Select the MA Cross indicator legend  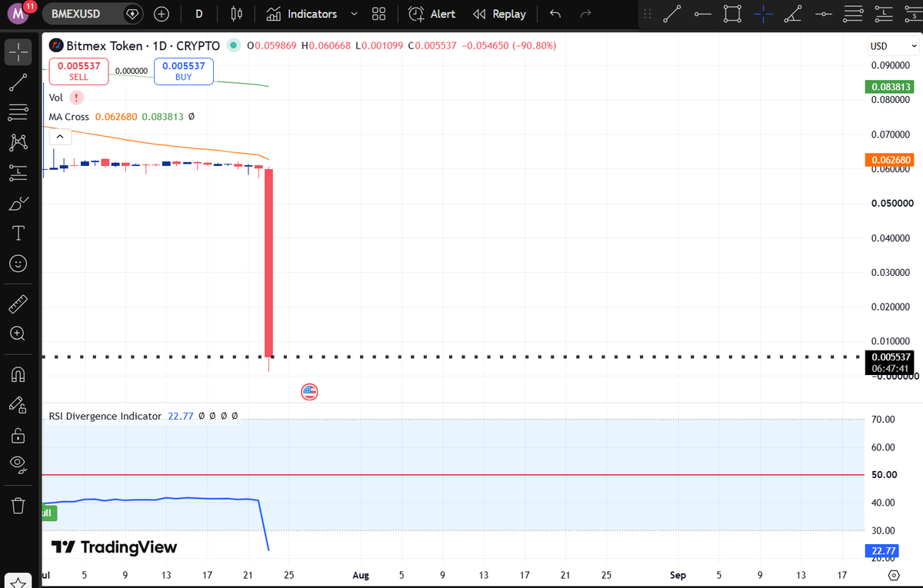click(x=69, y=117)
